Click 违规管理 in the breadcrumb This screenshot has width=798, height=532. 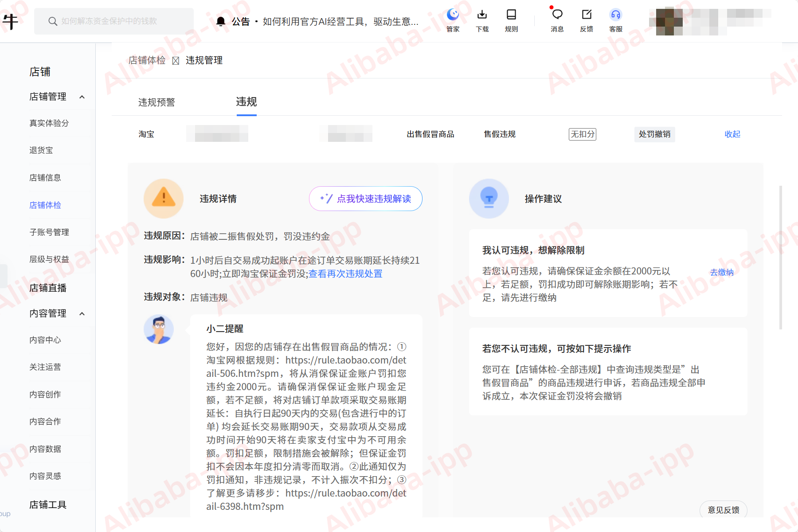204,60
